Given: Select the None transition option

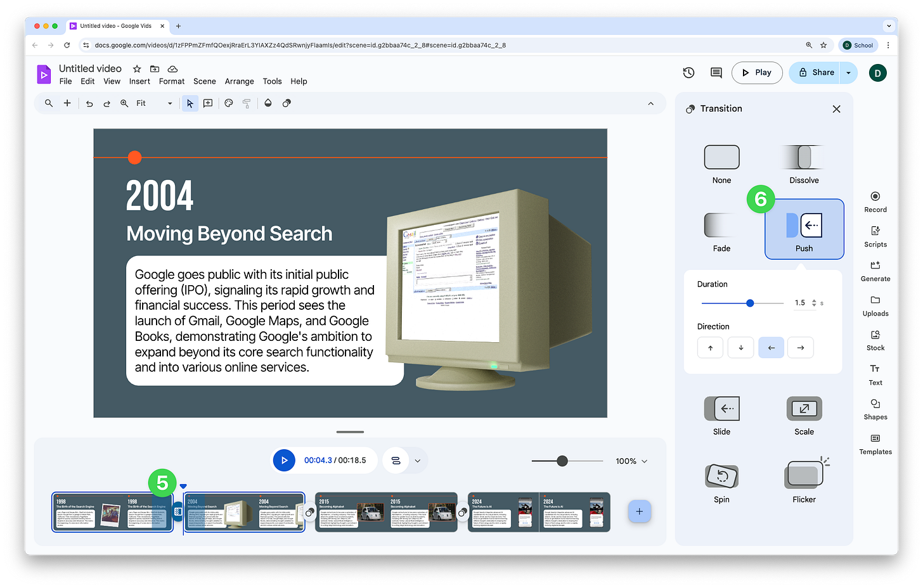Looking at the screenshot, I should coord(721,164).
